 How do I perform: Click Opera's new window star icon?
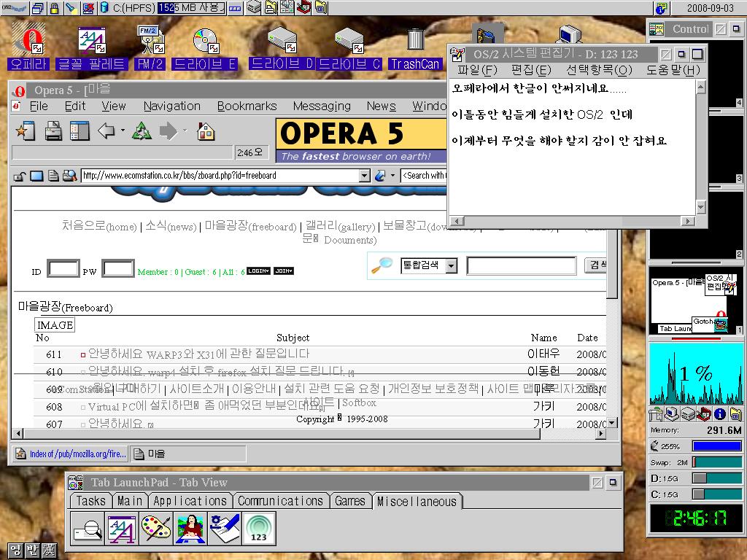[26, 131]
